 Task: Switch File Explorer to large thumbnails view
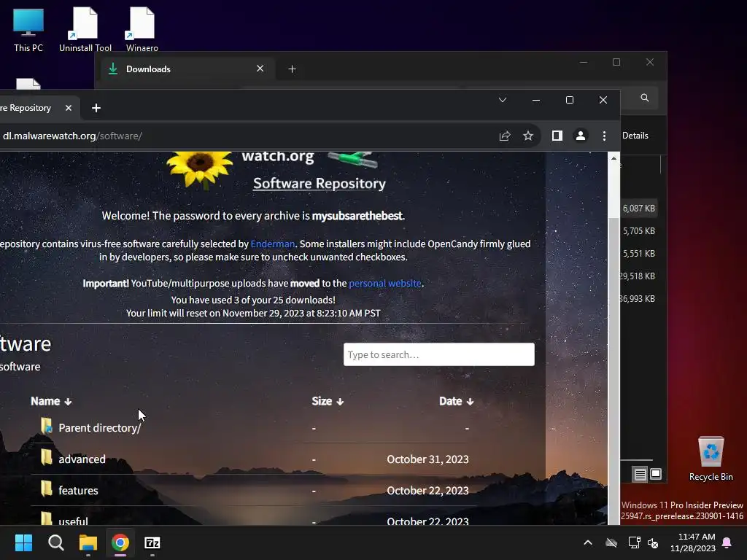656,474
